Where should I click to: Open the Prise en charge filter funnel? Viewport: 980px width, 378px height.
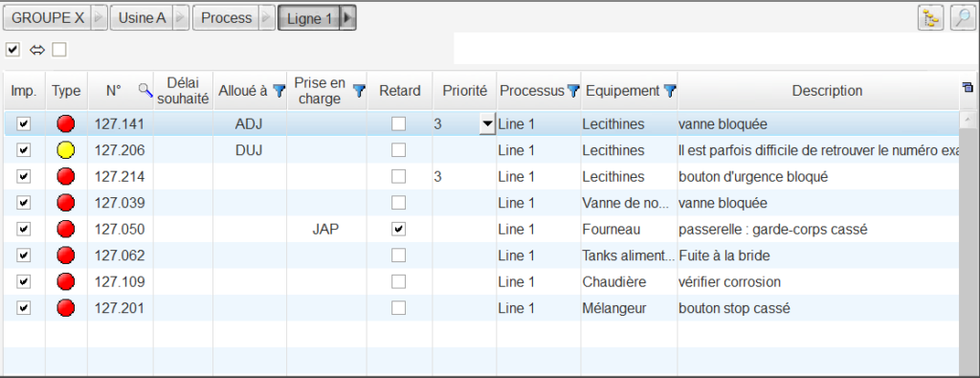pos(359,91)
